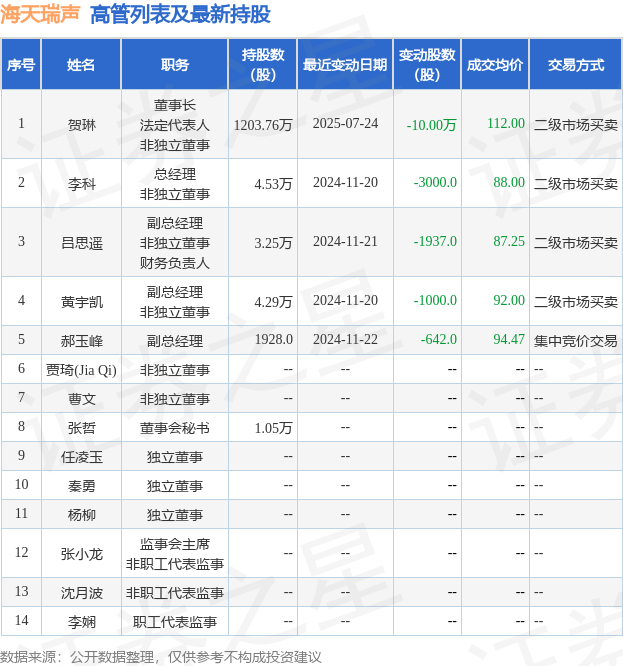Viewport: 623px width, 666px height.
Task: Click the change value -3000.0
Action: 435,182
